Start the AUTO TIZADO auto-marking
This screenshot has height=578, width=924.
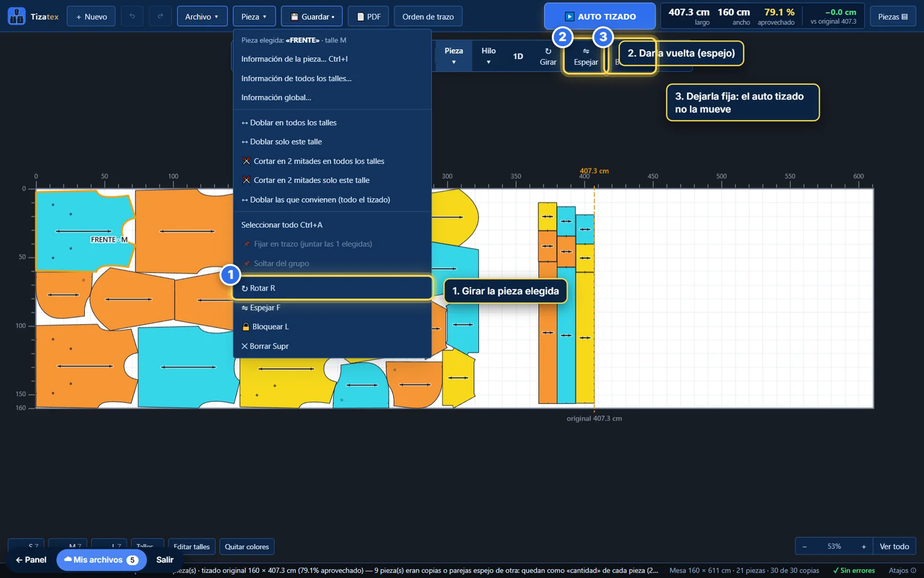tap(600, 16)
